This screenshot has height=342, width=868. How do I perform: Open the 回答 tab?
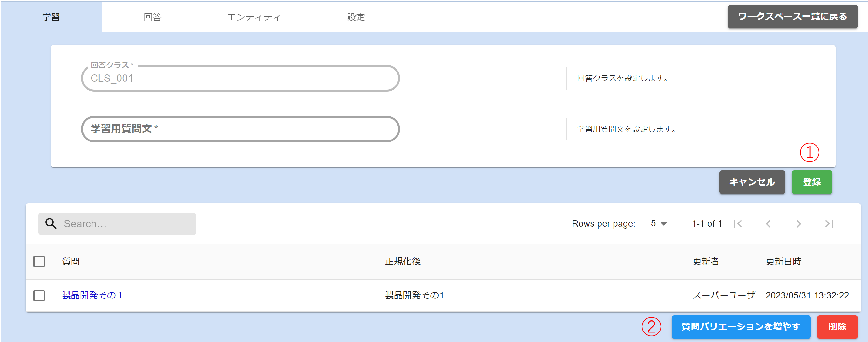152,17
